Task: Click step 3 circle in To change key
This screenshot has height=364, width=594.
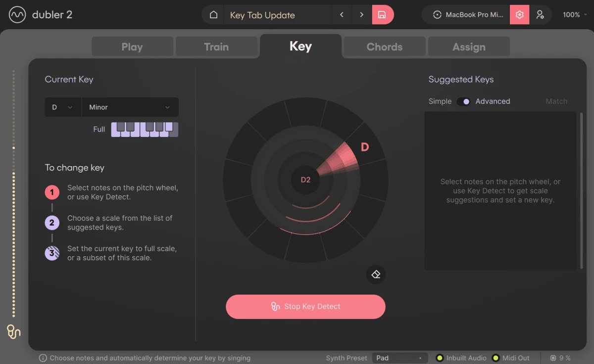Action: pyautogui.click(x=52, y=253)
